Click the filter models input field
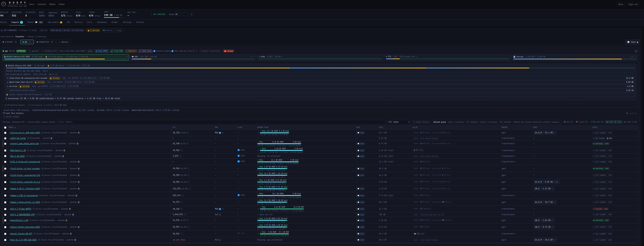 221,122
